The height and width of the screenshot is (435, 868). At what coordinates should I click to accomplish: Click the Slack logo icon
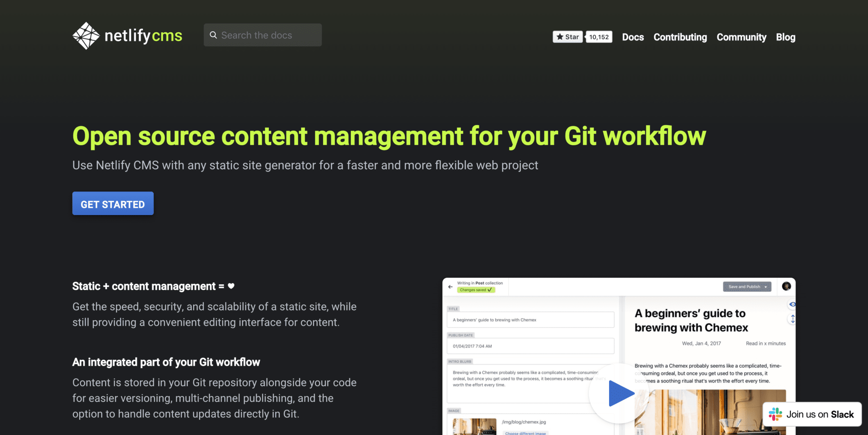775,414
